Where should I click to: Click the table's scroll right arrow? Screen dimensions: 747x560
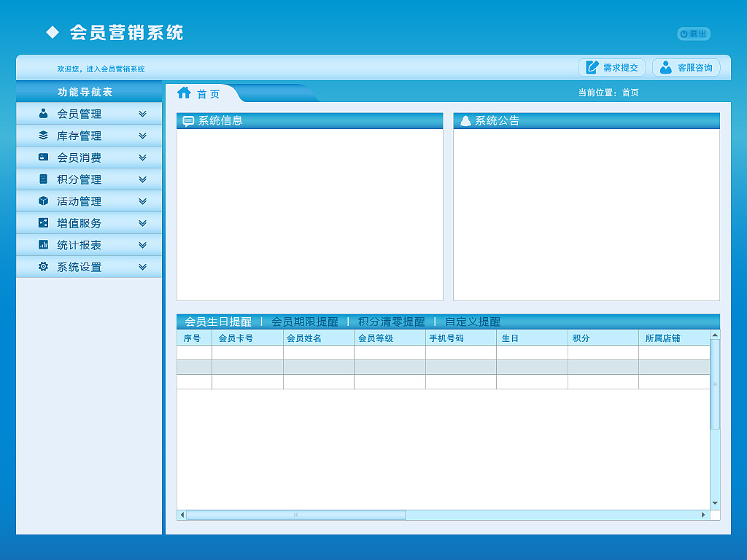click(704, 515)
